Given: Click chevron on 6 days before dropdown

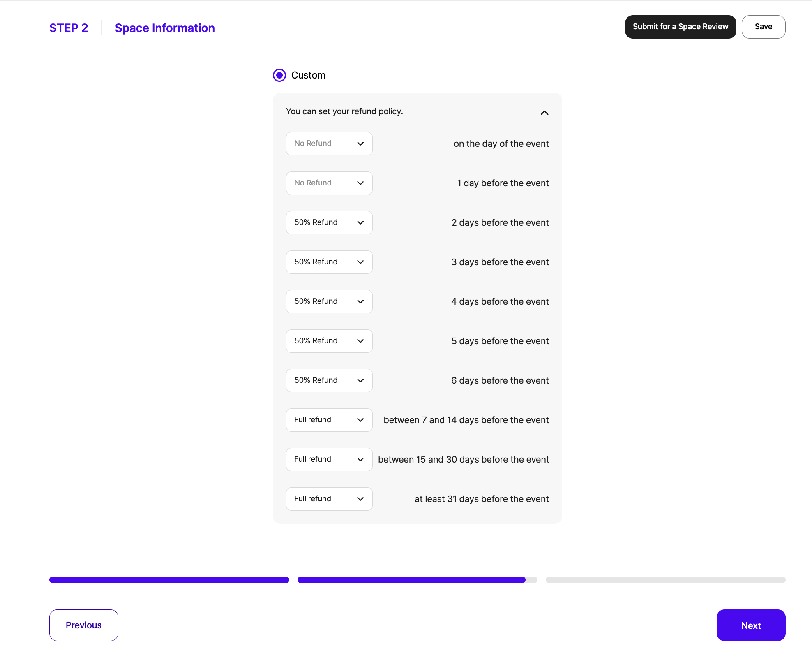Looking at the screenshot, I should 360,380.
